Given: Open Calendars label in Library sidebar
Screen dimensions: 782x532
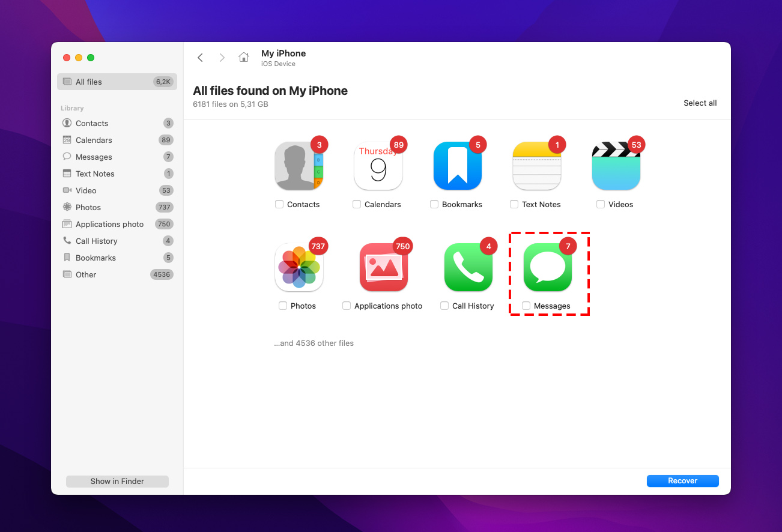Looking at the screenshot, I should coord(94,140).
